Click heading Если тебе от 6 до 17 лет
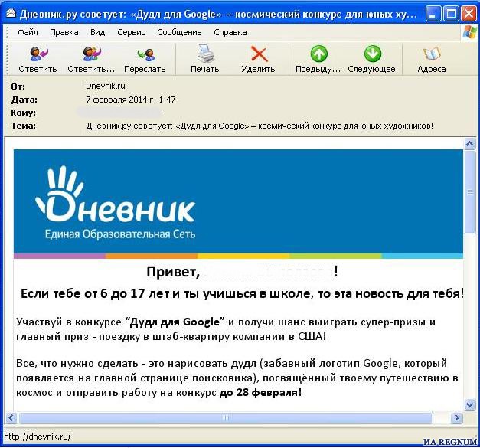This screenshot has height=448, width=480. click(95, 293)
